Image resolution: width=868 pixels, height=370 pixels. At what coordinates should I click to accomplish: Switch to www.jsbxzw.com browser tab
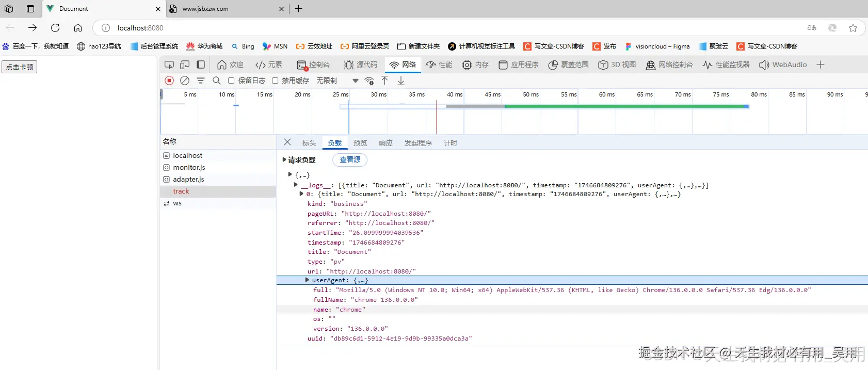(227, 9)
